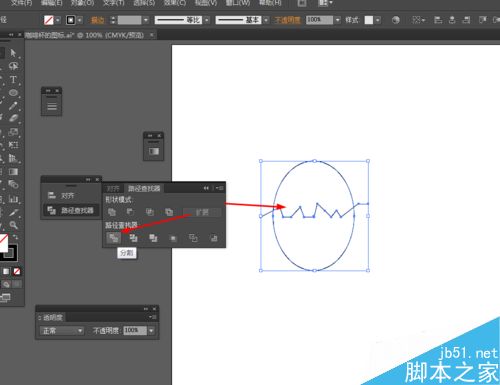Click Merge in Pathfinder panel
500x385 pixels.
point(153,238)
